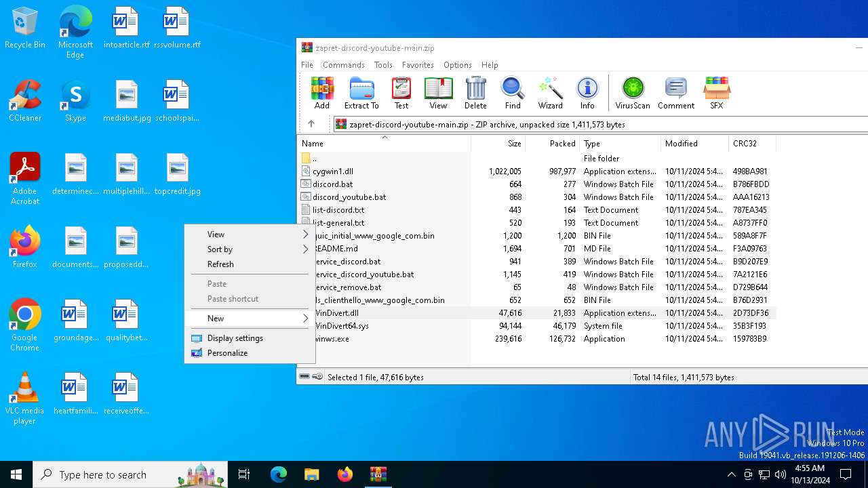Click the Comment toolbar icon
The width and height of the screenshot is (868, 488).
tap(676, 94)
